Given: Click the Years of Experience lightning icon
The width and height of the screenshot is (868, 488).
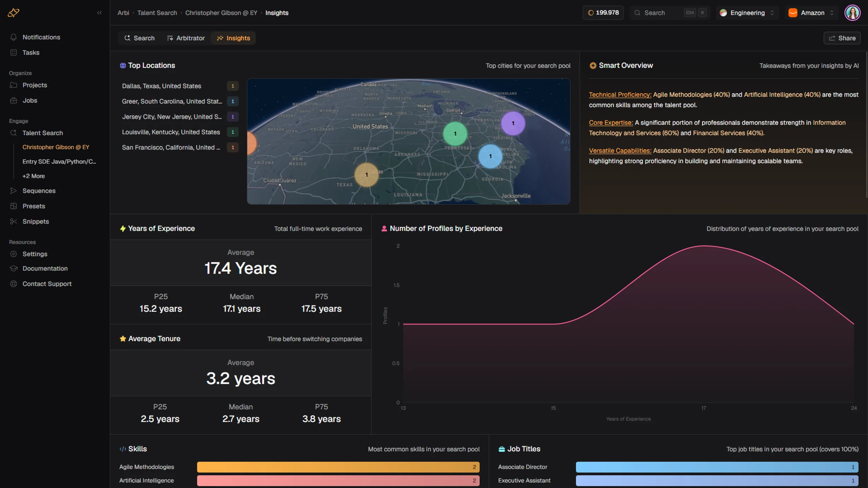Looking at the screenshot, I should click(x=123, y=229).
